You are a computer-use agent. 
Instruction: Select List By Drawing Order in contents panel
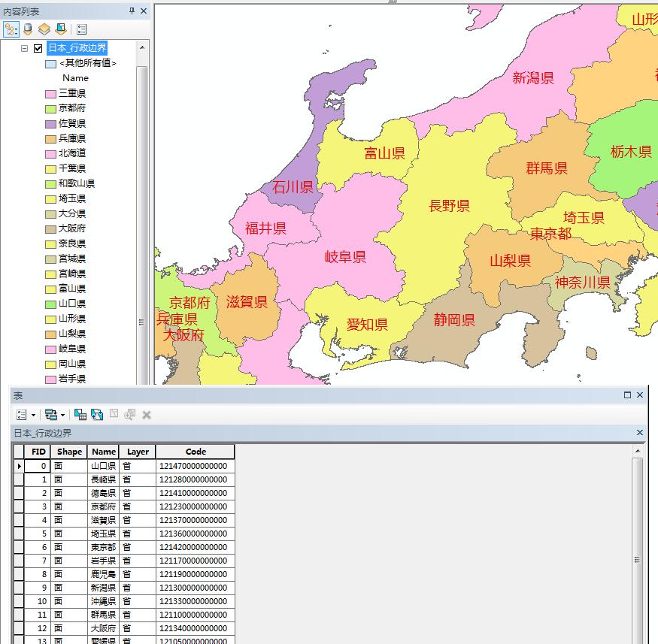click(x=11, y=29)
